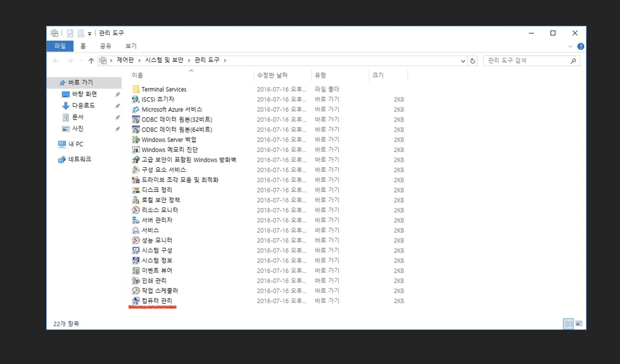Switch to details view layout

[568, 324]
